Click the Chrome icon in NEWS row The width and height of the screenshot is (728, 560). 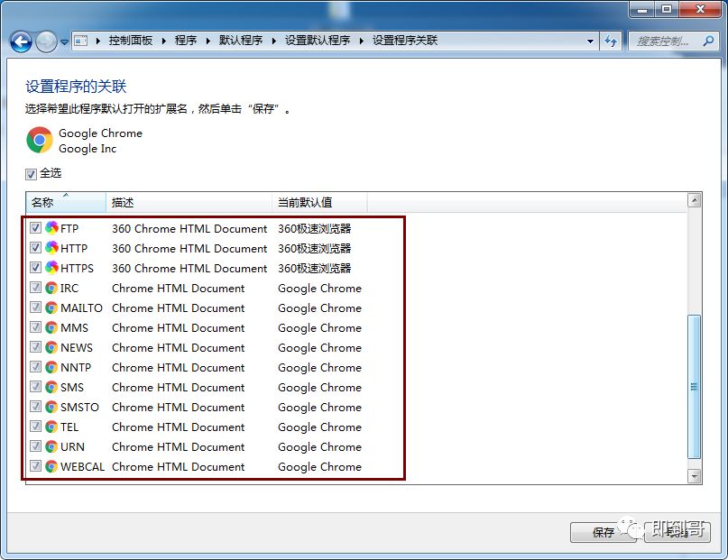pos(51,348)
